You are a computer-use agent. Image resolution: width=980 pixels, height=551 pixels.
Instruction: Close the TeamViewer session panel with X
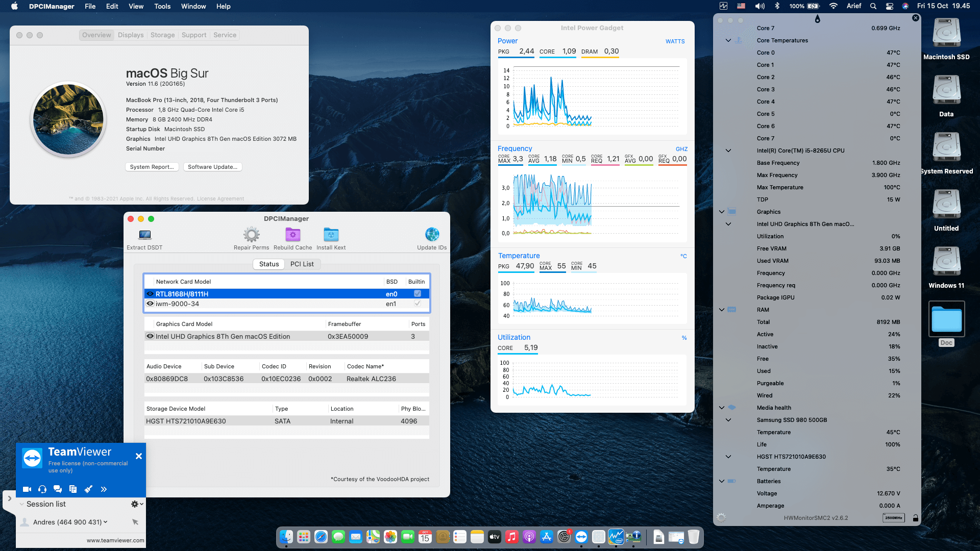tap(139, 456)
